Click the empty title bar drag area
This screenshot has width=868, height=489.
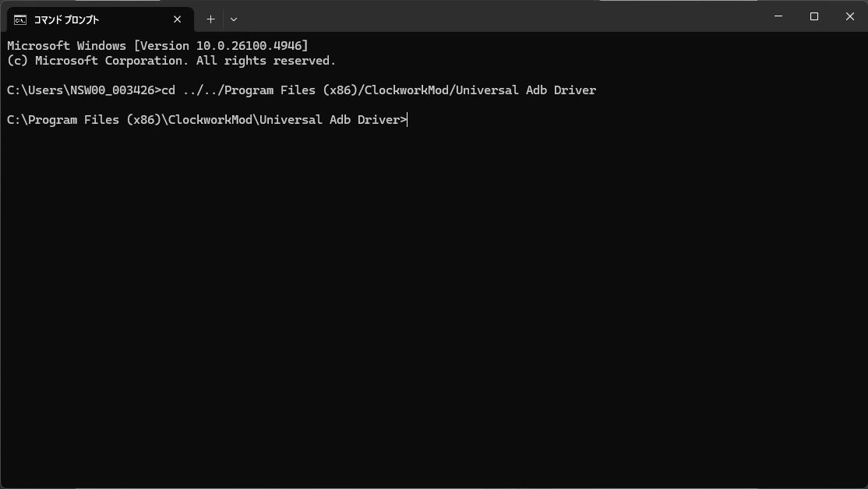tap(506, 17)
